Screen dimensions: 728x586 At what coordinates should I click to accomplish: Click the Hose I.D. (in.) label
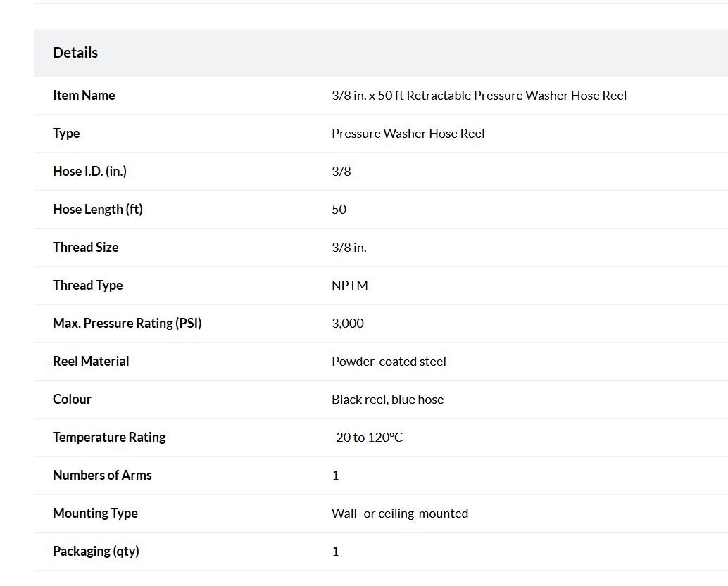(x=89, y=172)
